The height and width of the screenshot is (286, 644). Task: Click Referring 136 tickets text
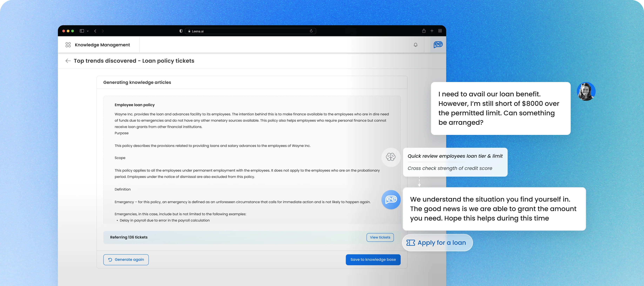(129, 237)
